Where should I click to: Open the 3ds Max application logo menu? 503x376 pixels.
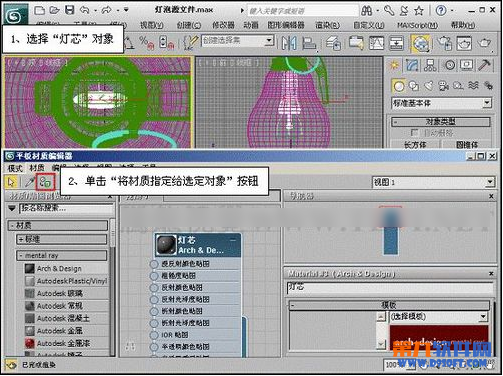[x=15, y=15]
